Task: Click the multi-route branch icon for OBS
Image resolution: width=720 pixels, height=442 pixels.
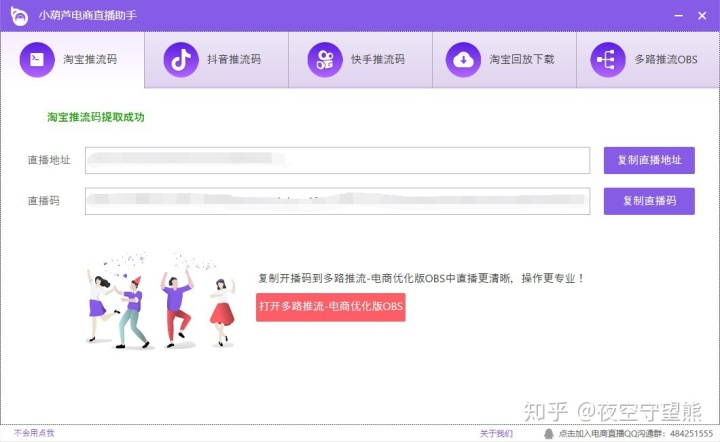Action: click(608, 60)
